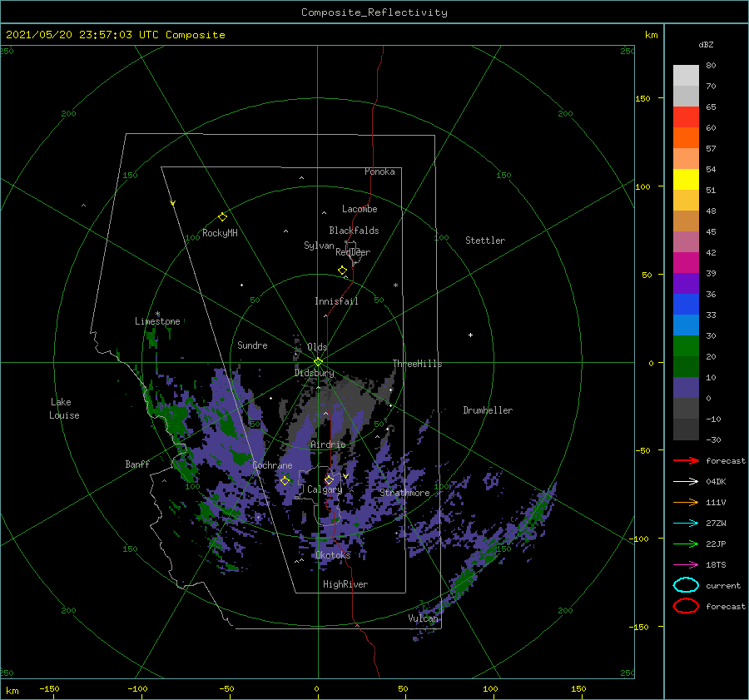This screenshot has width=749, height=700.
Task: Click the Banff label
Action: coord(137,464)
